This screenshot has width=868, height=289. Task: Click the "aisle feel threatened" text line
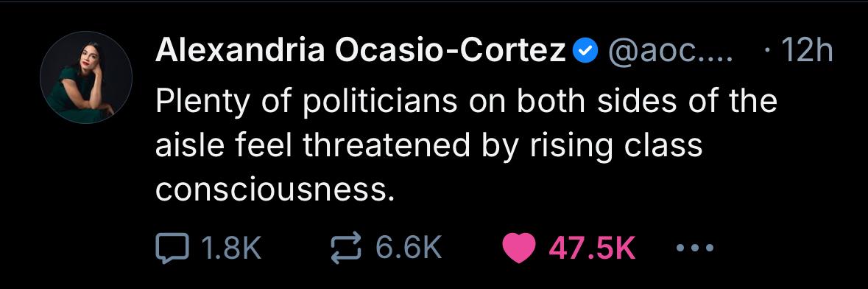pyautogui.click(x=428, y=146)
